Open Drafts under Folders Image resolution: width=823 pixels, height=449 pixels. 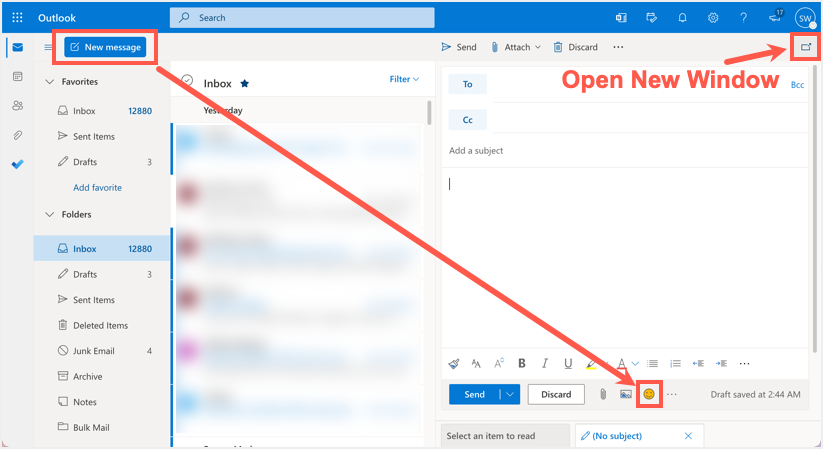(102, 274)
